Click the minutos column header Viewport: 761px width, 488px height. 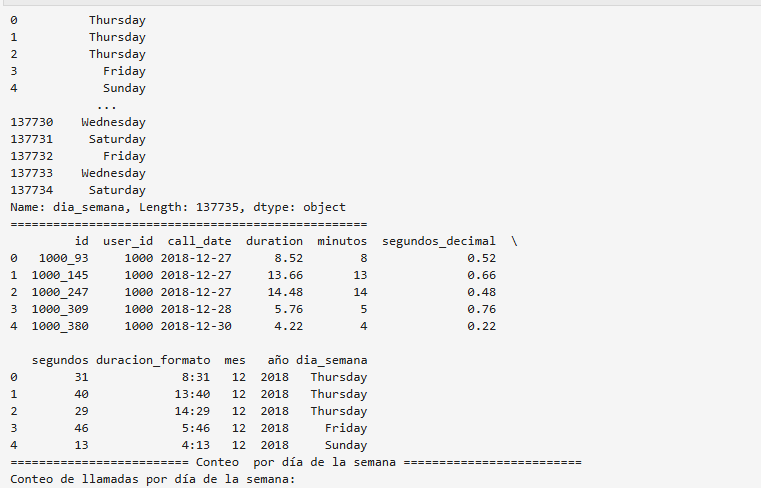(342, 241)
